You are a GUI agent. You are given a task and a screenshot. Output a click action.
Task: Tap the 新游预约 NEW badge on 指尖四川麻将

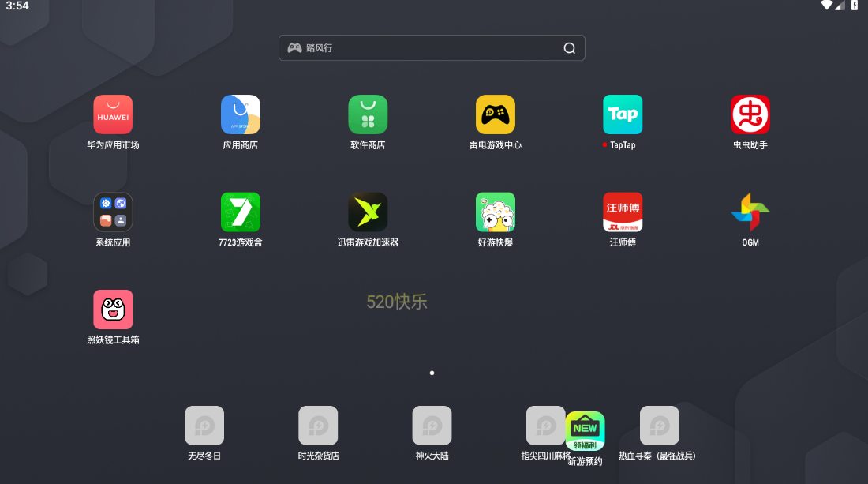(x=585, y=429)
